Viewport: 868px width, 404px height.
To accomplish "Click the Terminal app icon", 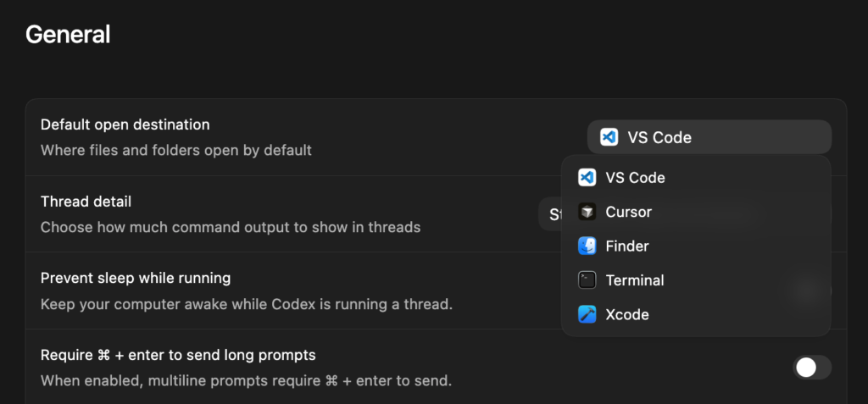I will [x=587, y=280].
